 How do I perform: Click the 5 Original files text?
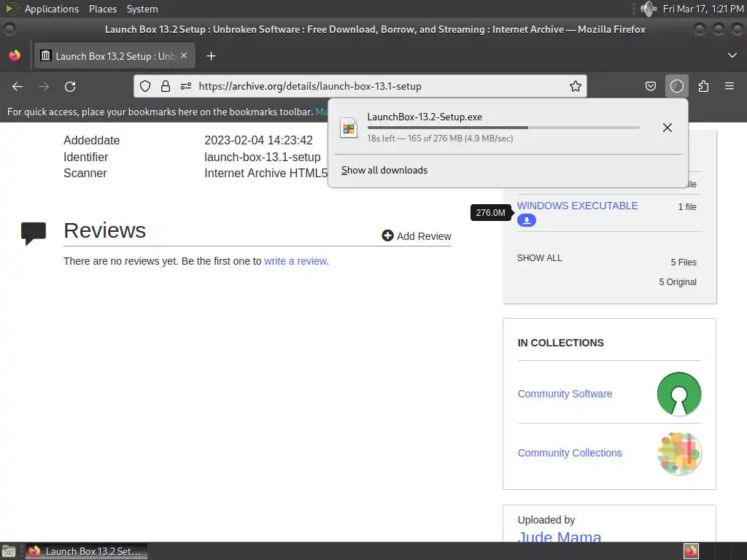(x=678, y=282)
